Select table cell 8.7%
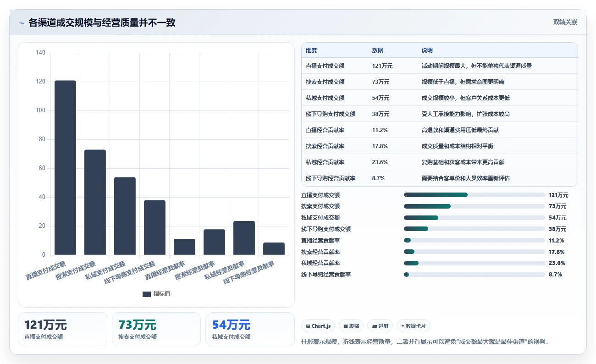Viewport: 596px width, 364px height. coord(378,178)
